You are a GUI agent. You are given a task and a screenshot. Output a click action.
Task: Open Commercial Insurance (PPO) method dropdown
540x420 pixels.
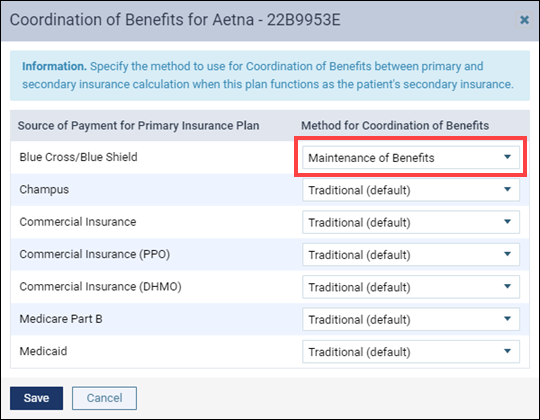[411, 254]
